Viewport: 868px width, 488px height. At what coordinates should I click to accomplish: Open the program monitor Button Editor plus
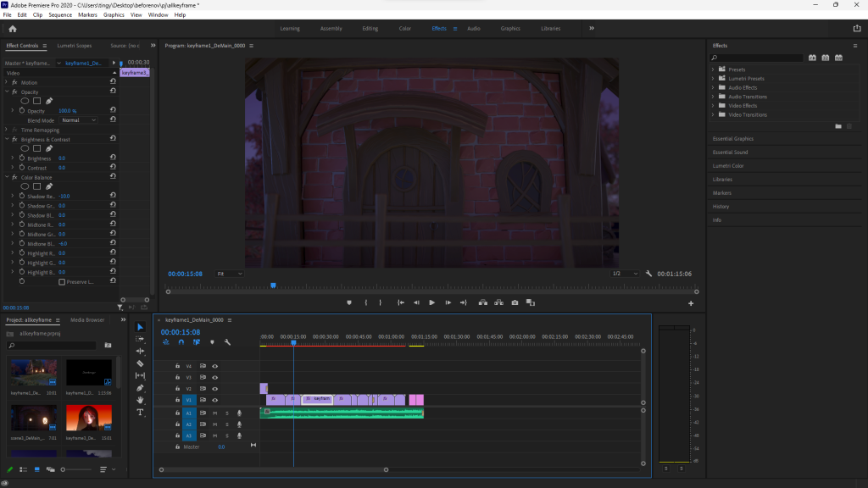pos(691,303)
